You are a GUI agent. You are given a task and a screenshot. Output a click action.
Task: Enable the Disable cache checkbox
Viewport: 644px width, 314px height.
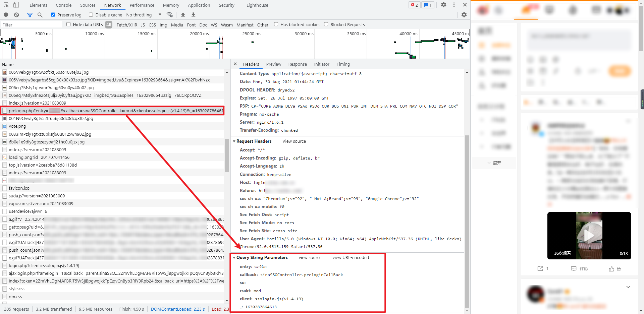[x=91, y=15]
